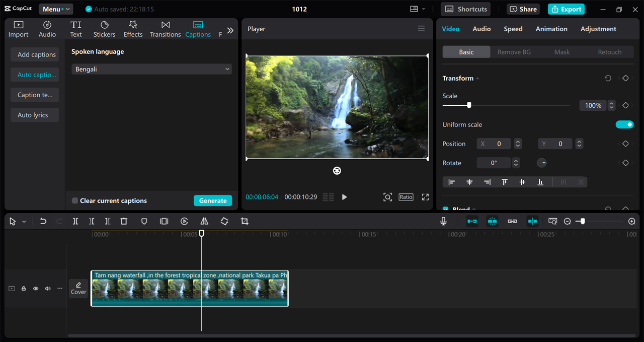644x342 pixels.
Task: Align clip to the left edge
Action: (x=452, y=182)
